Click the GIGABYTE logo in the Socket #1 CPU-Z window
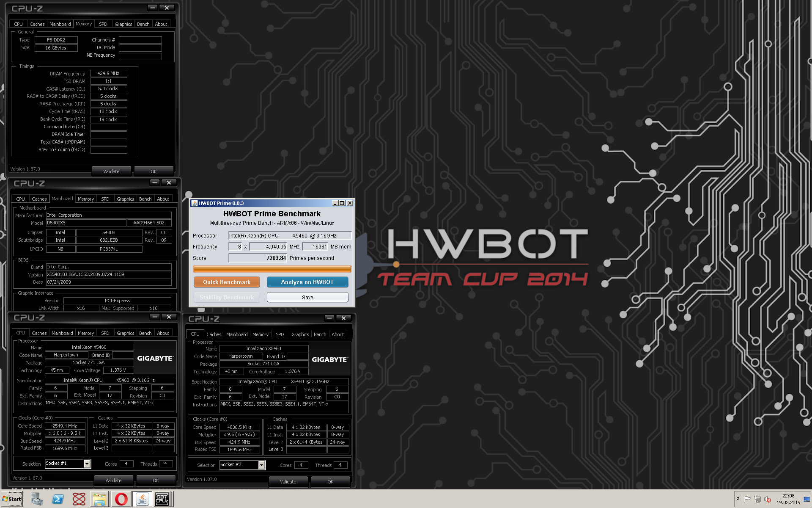The image size is (812, 508). click(155, 358)
